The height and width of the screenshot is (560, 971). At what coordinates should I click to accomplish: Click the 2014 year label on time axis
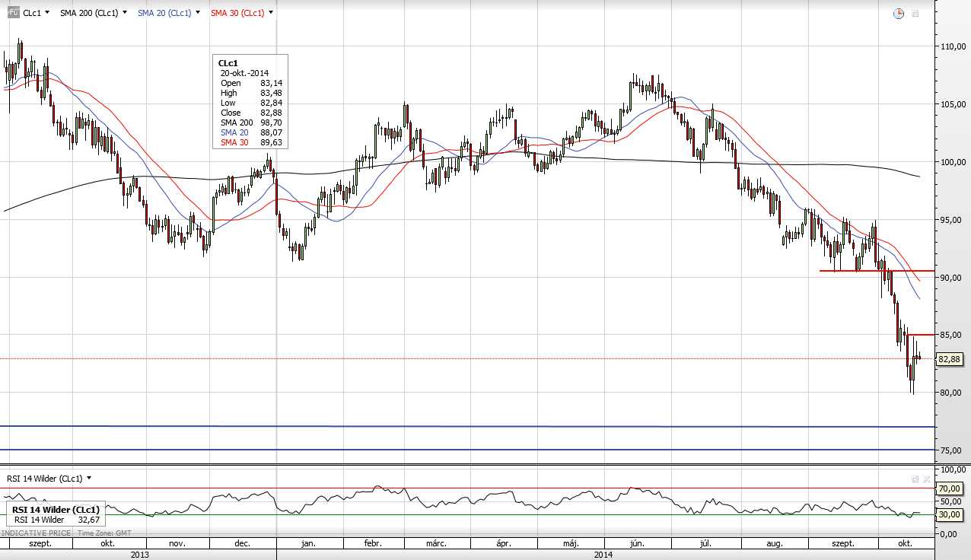coord(603,555)
